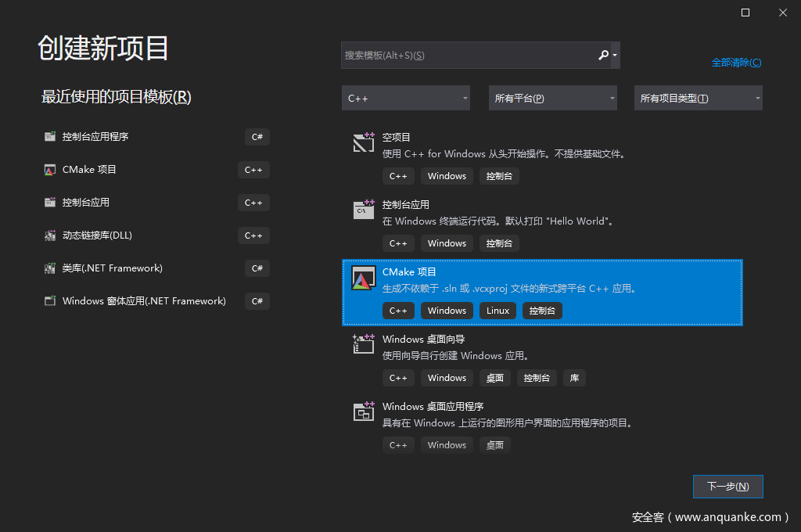Click the CMake project template icon in results
The width and height of the screenshot is (801, 532).
click(363, 279)
